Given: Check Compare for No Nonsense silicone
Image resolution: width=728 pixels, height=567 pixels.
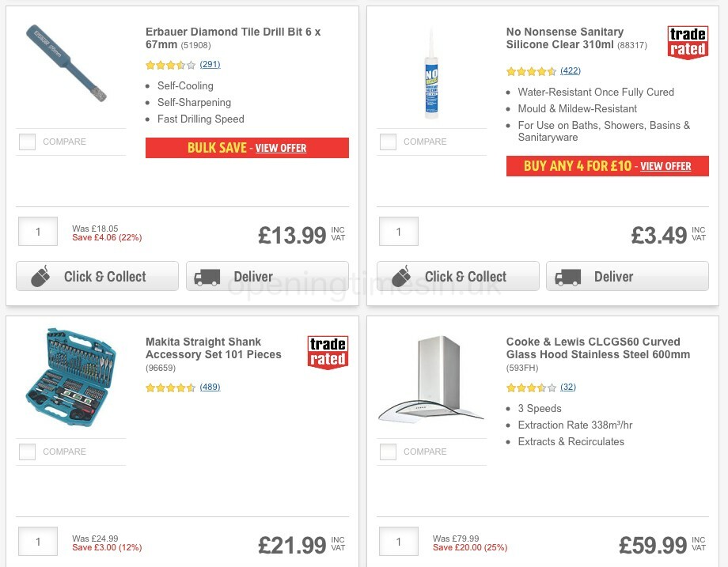Looking at the screenshot, I should tap(389, 142).
